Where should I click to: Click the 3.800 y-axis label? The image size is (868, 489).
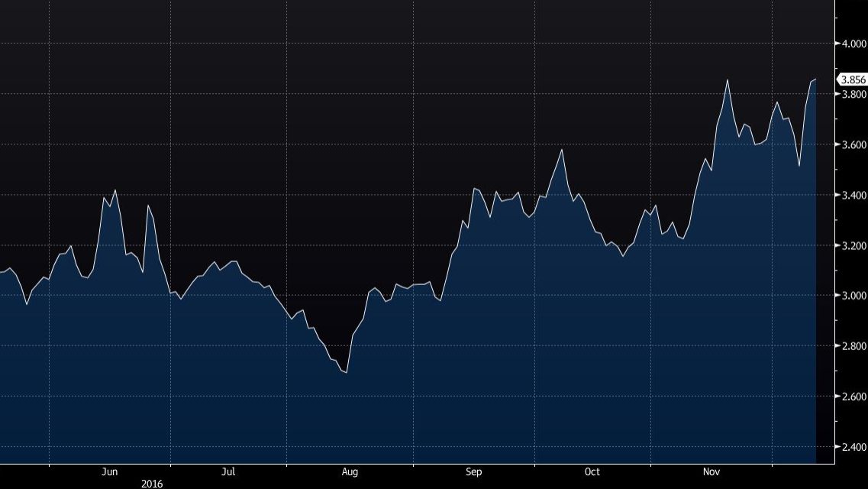click(x=852, y=94)
